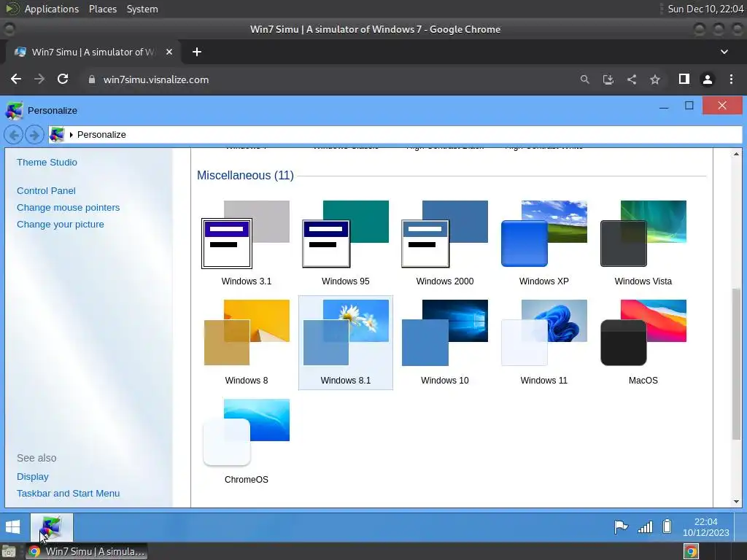
Task: Click the battery tray icon
Action: (667, 526)
